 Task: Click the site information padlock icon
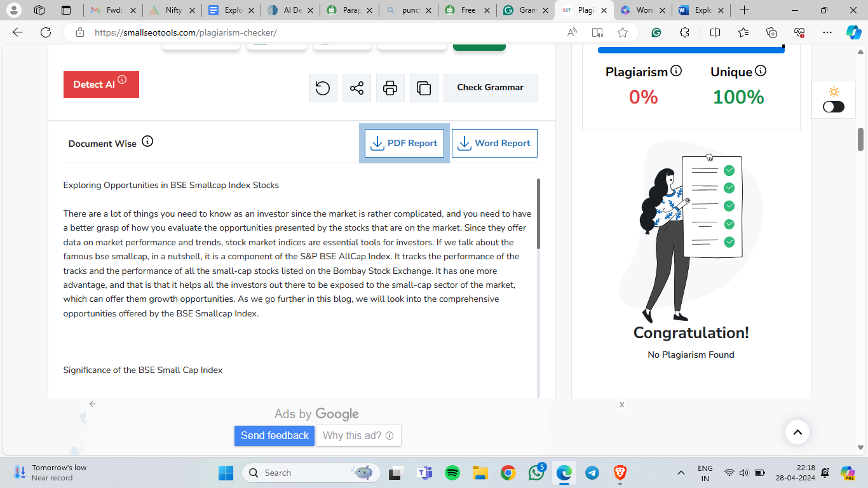tap(79, 32)
